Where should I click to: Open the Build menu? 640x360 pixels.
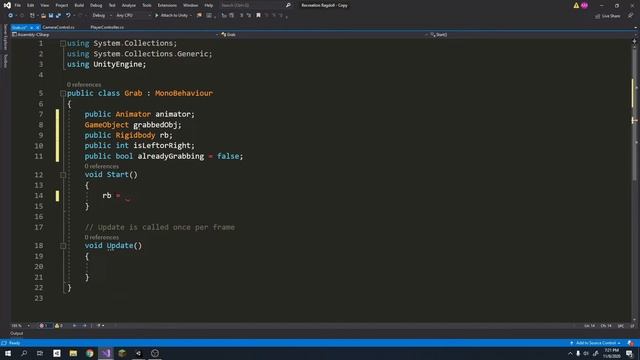(79, 5)
